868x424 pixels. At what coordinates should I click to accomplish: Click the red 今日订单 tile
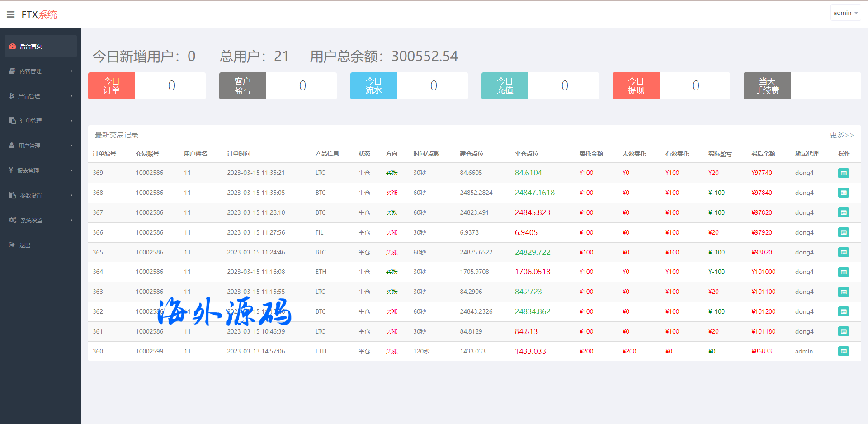(x=112, y=86)
